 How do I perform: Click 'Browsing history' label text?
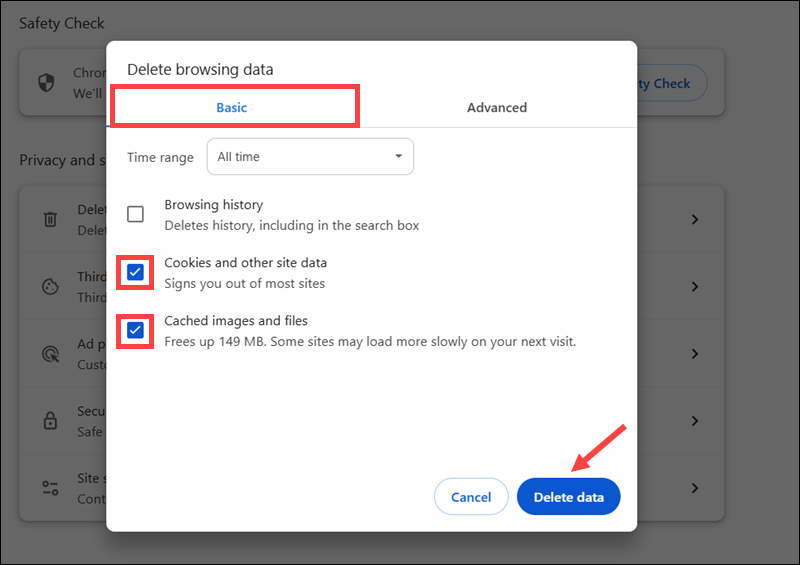point(213,205)
